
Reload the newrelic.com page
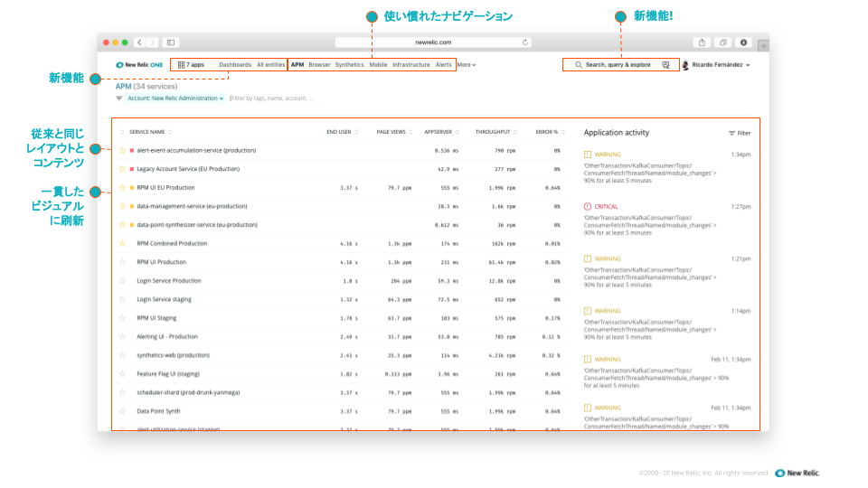[x=524, y=42]
